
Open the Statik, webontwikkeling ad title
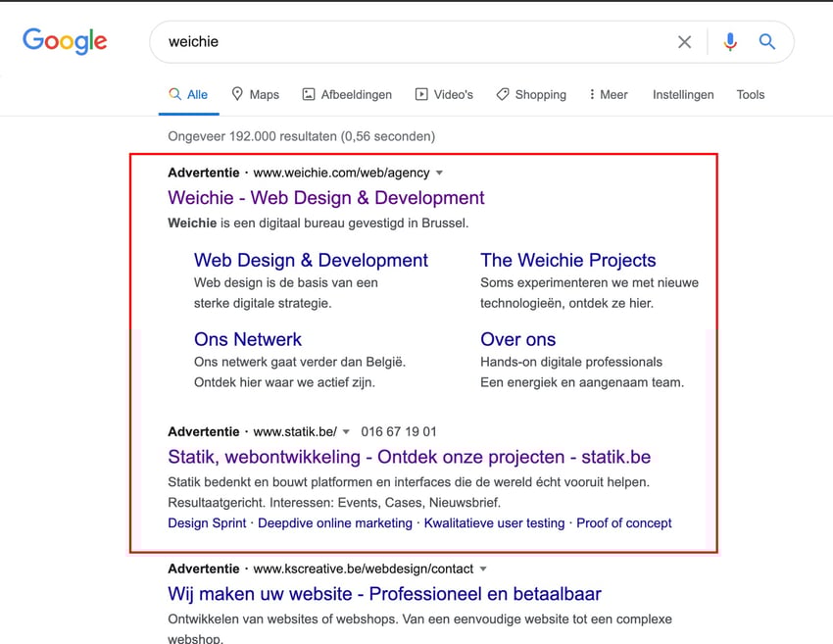[x=409, y=457]
